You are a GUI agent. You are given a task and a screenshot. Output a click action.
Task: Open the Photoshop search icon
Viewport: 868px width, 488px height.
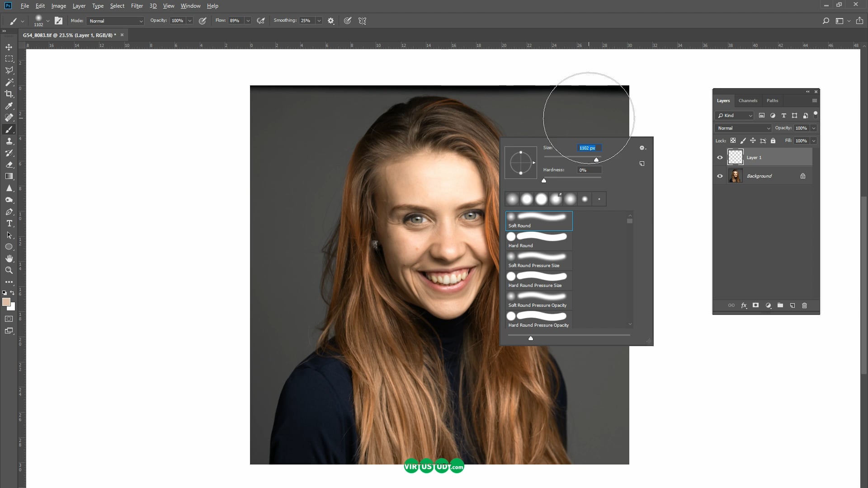click(826, 21)
